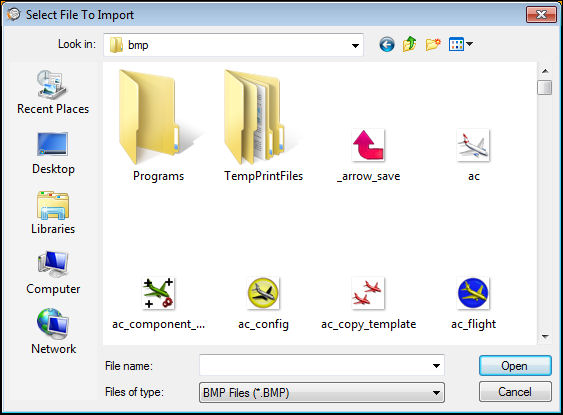Image resolution: width=563 pixels, height=415 pixels.
Task: Expand the Look in folder dropdown
Action: [355, 45]
